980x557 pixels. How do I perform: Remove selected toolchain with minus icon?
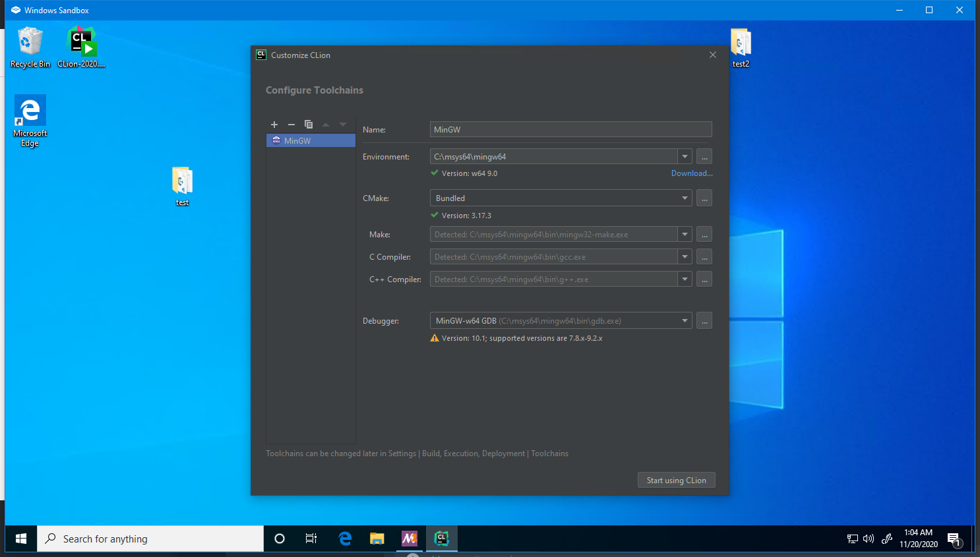(291, 125)
